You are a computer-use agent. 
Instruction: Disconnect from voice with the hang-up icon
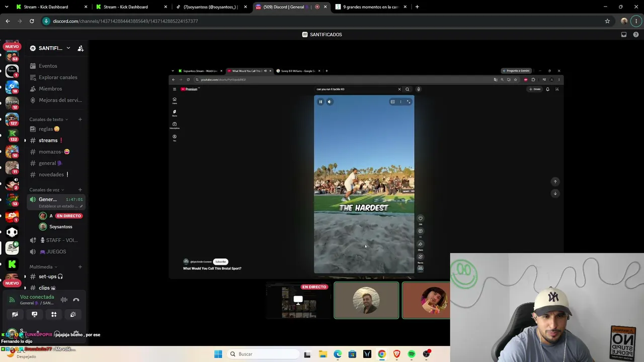[x=76, y=300]
